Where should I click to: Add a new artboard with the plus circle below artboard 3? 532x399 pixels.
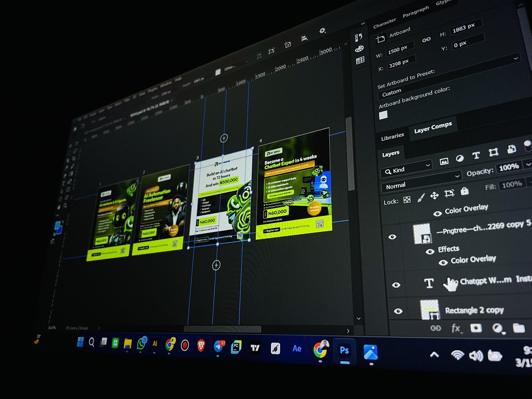216,265
